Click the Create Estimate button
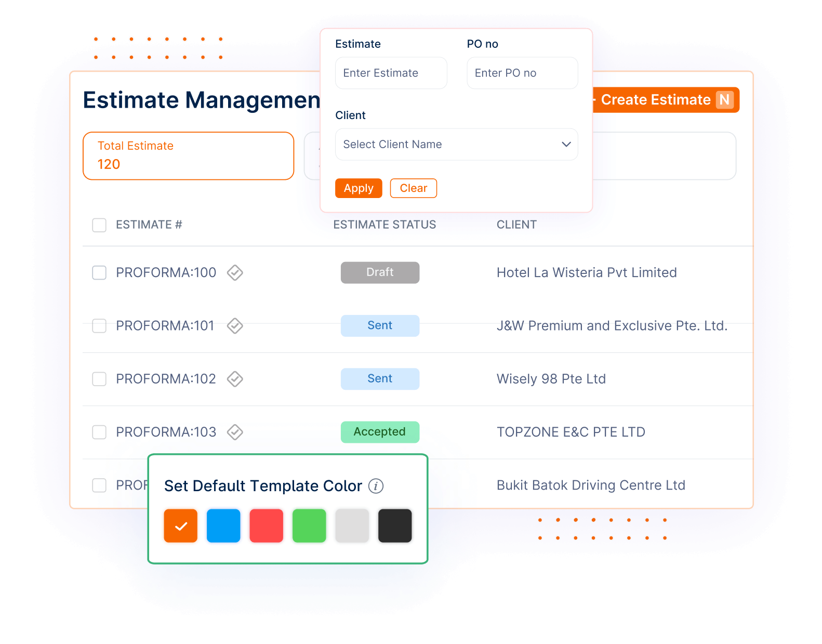Image resolution: width=822 pixels, height=644 pixels. tap(666, 100)
